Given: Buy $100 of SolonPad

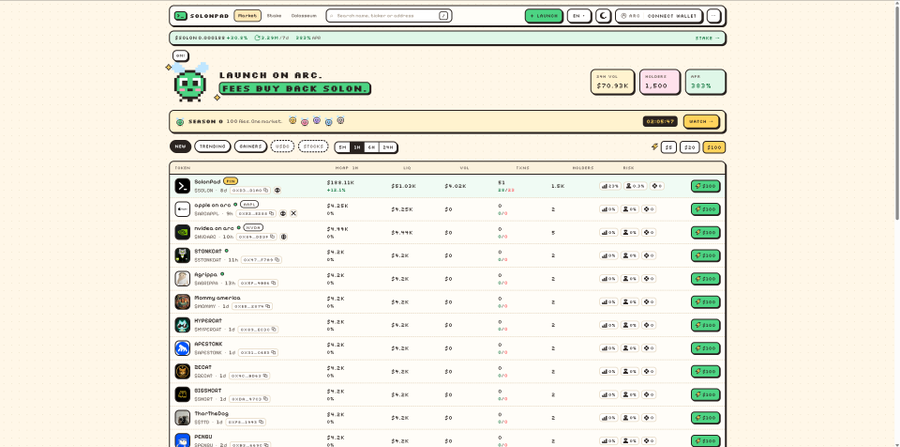Looking at the screenshot, I should pos(705,186).
